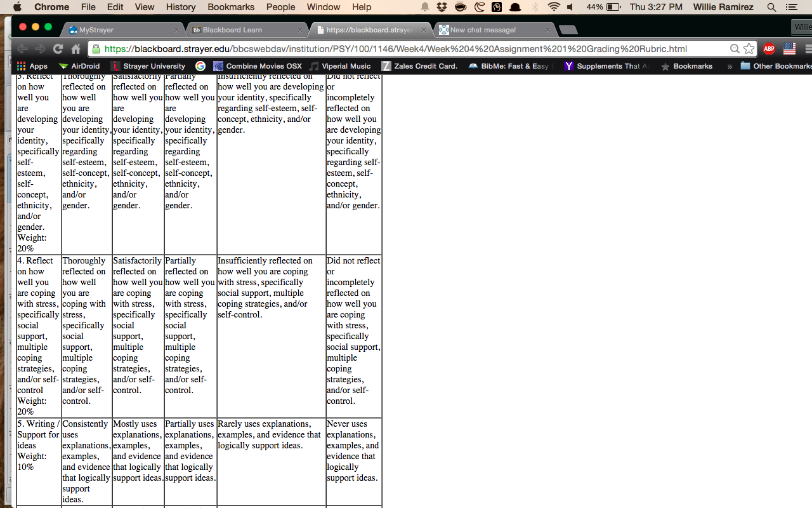Click the zoom magnifier in address bar
The image size is (812, 508).
tap(735, 49)
